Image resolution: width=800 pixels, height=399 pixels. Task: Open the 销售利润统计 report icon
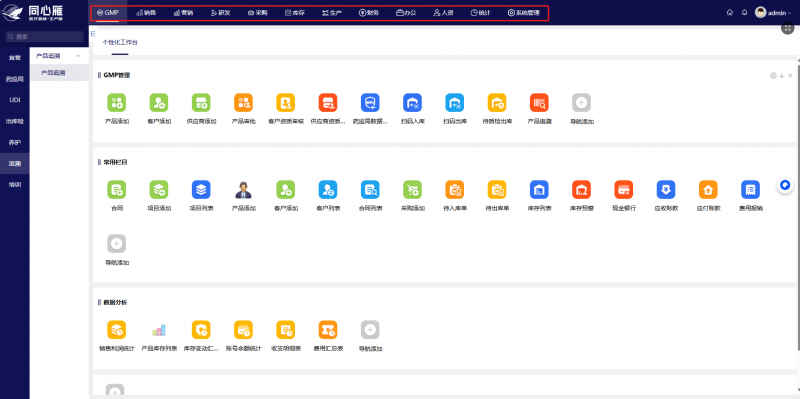116,330
